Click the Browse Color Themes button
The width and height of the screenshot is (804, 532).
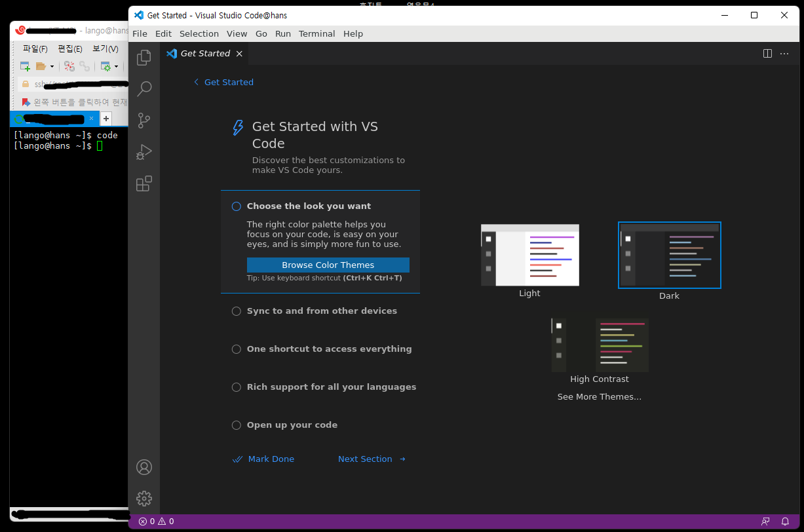pos(328,265)
